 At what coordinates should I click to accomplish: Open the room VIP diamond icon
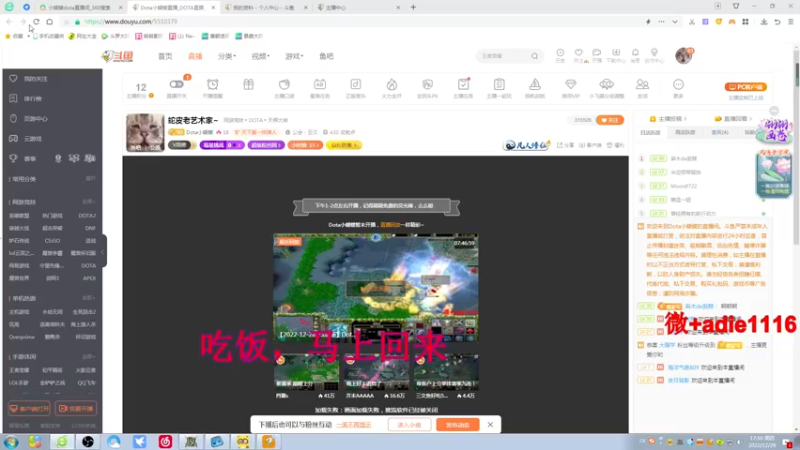tap(570, 85)
